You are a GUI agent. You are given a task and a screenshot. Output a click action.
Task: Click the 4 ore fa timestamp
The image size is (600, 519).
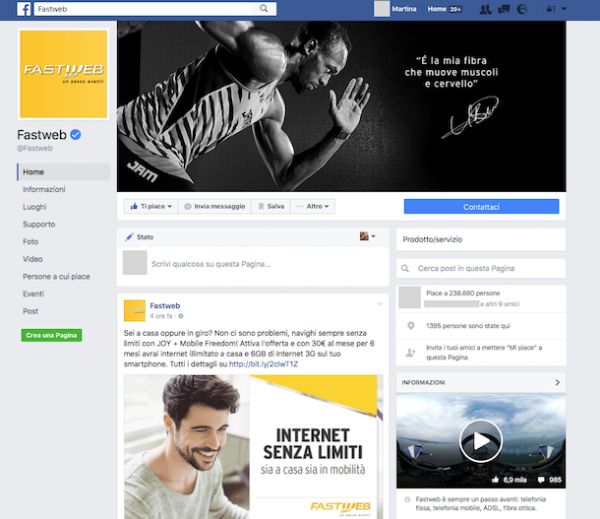click(x=161, y=316)
